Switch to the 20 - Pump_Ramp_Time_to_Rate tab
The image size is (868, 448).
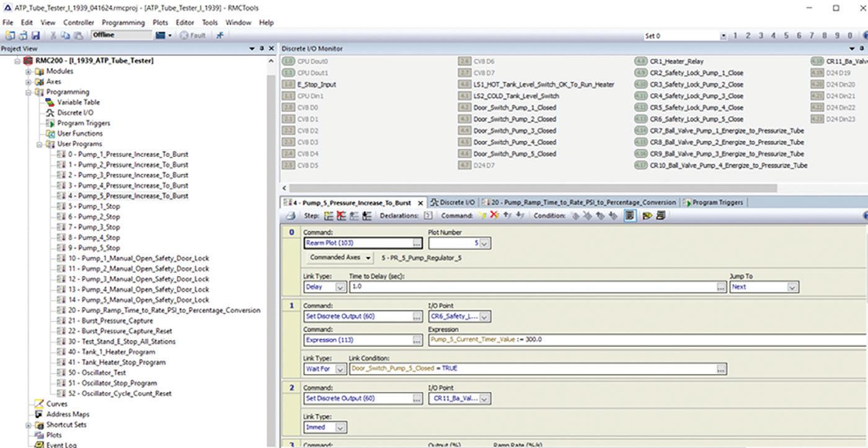(580, 202)
